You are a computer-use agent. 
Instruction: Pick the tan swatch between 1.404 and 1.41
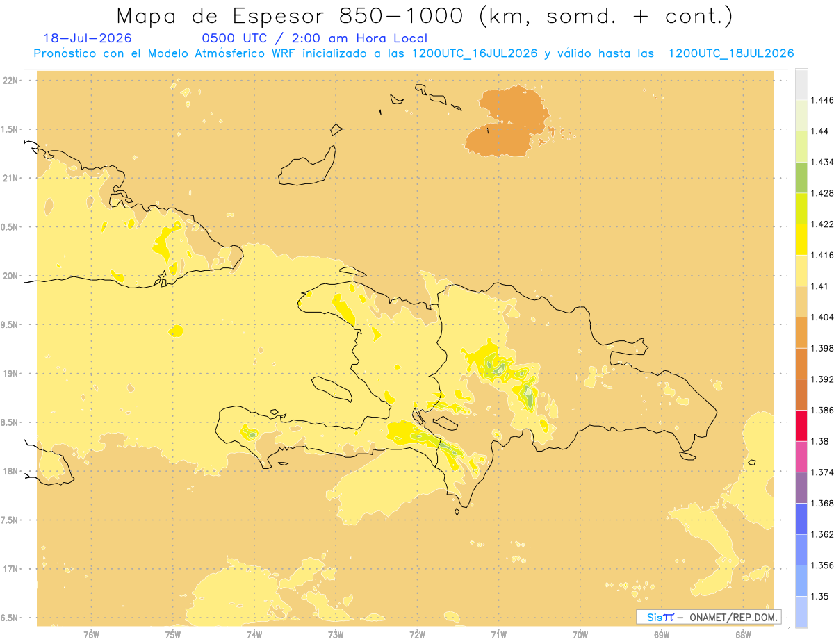click(801, 302)
